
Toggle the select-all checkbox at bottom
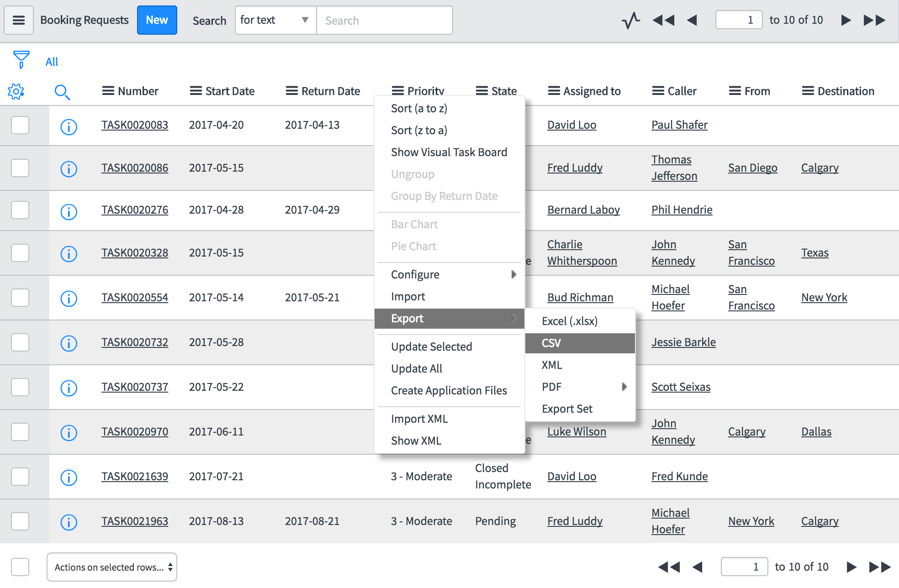20,567
